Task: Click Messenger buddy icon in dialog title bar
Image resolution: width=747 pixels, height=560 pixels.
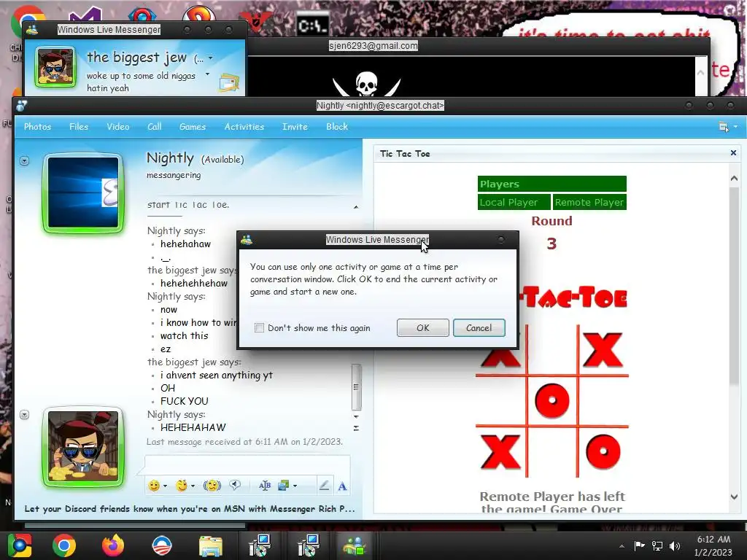Action: (247, 239)
